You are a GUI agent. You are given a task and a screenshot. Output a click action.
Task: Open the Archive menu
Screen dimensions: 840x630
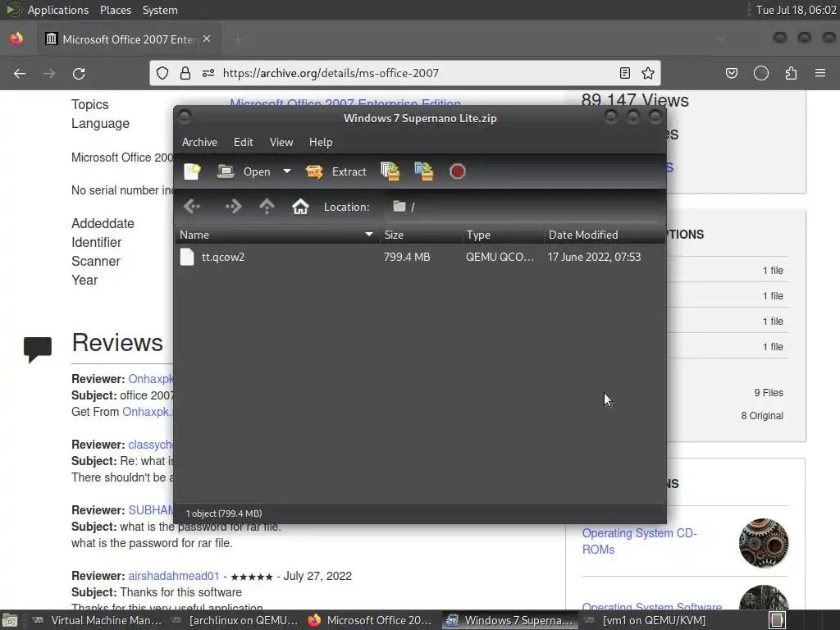(199, 142)
